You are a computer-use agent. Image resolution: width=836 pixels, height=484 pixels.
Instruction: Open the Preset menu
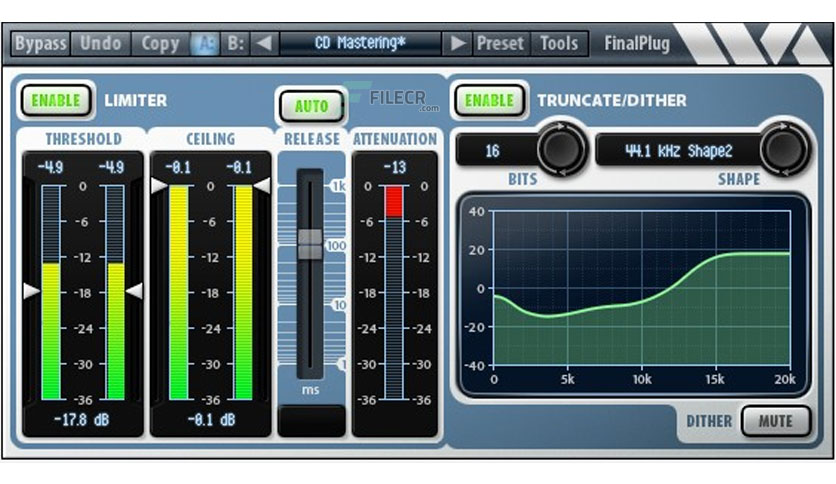click(x=500, y=43)
